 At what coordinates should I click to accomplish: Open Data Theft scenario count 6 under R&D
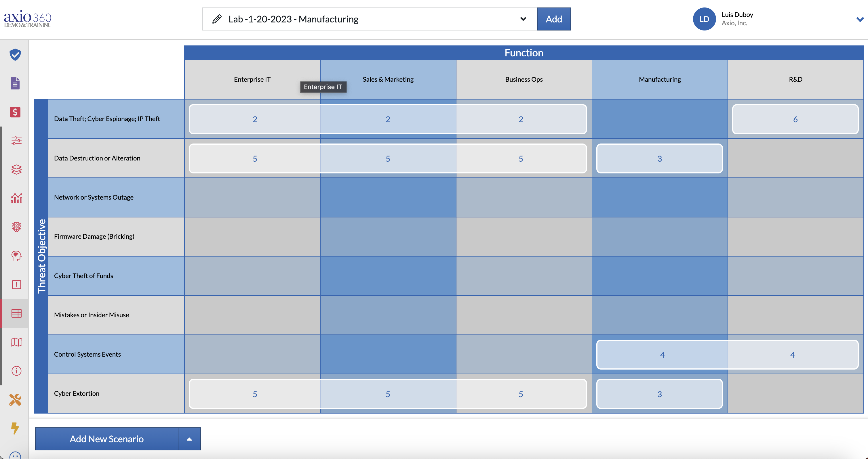(x=795, y=119)
